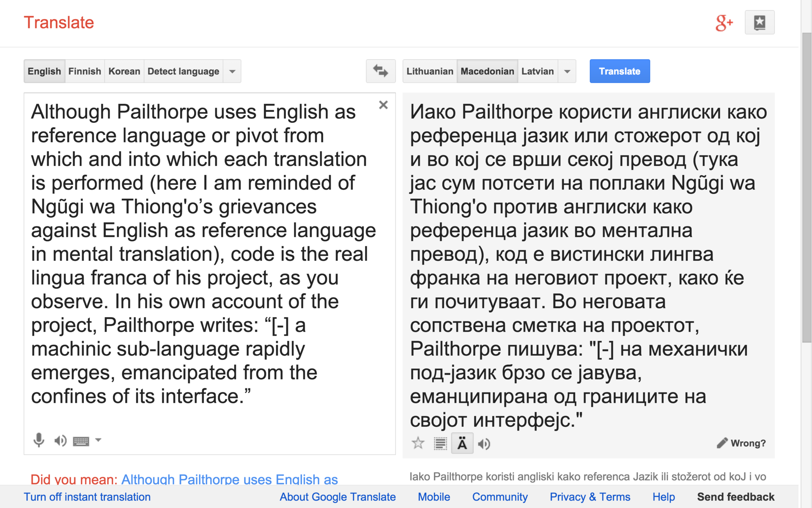Image resolution: width=812 pixels, height=508 pixels.
Task: Turn off instant translation link
Action: tap(87, 497)
